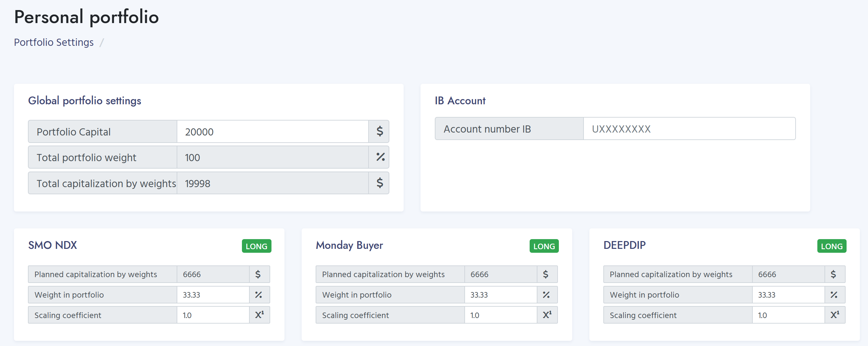Click Monday Buyer planned capitalization dollar icon
This screenshot has width=868, height=346.
pos(546,274)
